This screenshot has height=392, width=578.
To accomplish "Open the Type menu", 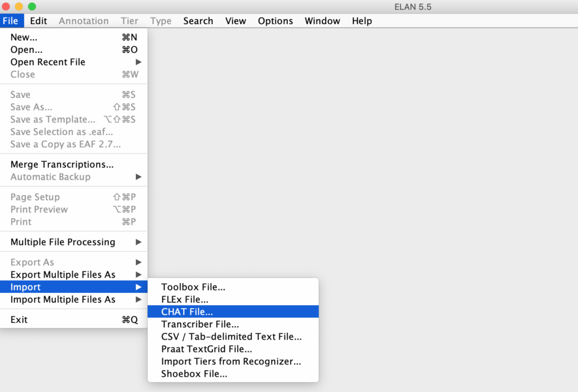I will coord(161,21).
